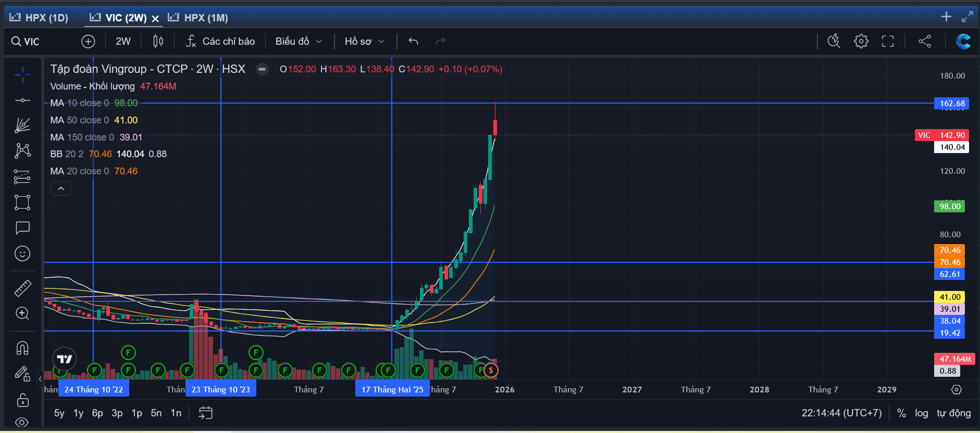Add a symbol to compare

point(88,42)
